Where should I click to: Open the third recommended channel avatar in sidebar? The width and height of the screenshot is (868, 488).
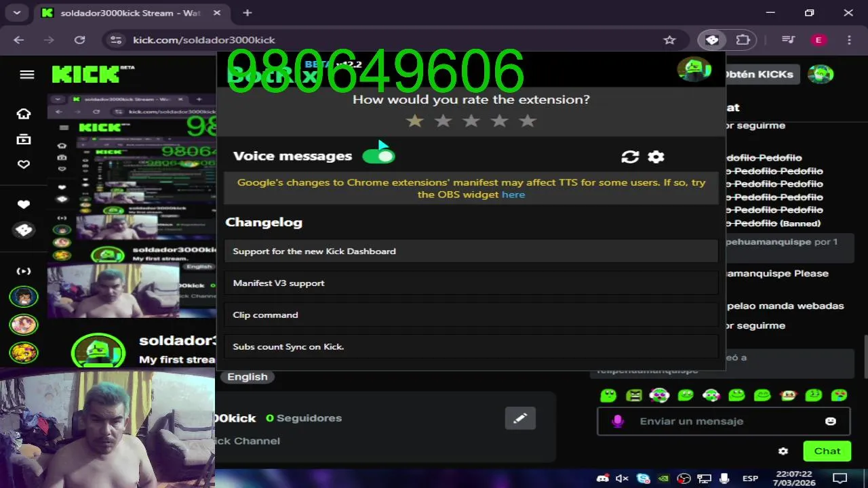coord(24,352)
